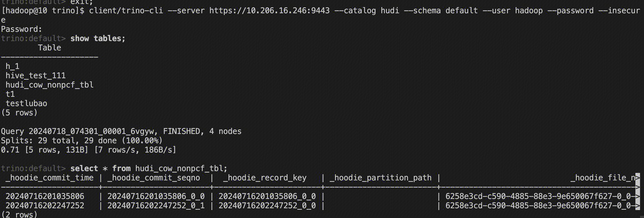Click the server URL https://10.206.16.246:9443
Image resolution: width=644 pixels, height=218 pixels.
point(270,10)
